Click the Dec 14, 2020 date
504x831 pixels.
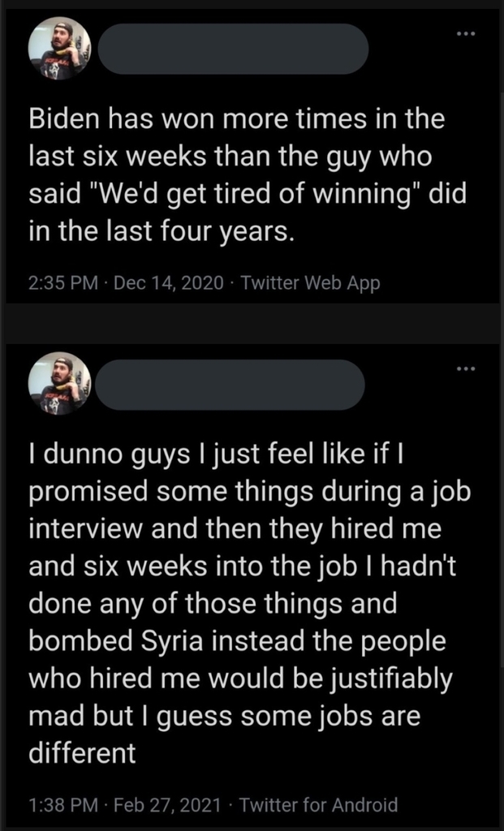(168, 283)
